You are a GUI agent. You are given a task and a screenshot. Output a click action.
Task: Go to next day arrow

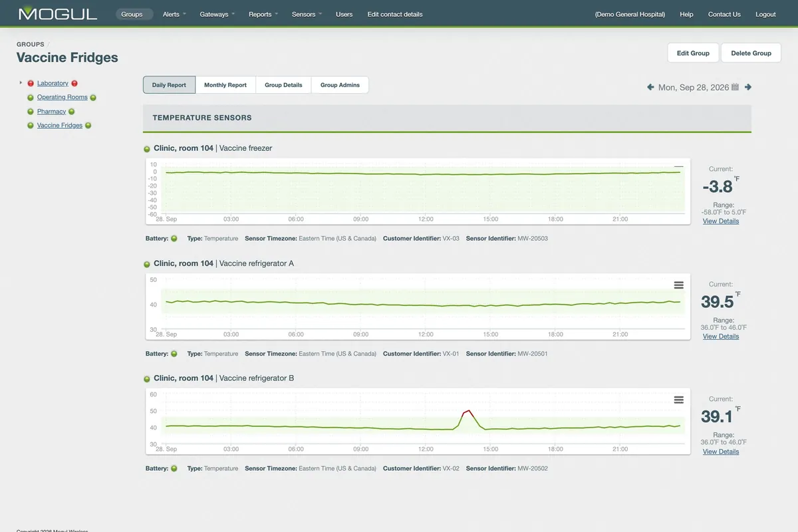click(748, 87)
